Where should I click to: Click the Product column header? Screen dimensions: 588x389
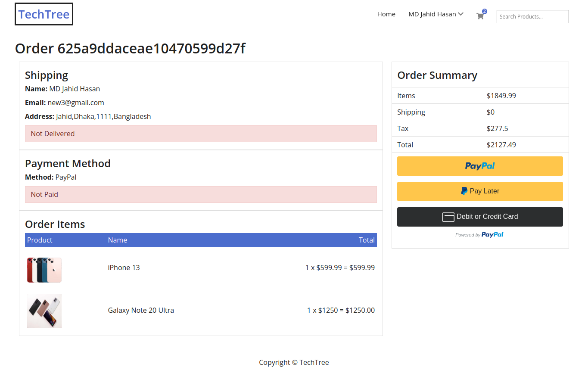(40, 240)
